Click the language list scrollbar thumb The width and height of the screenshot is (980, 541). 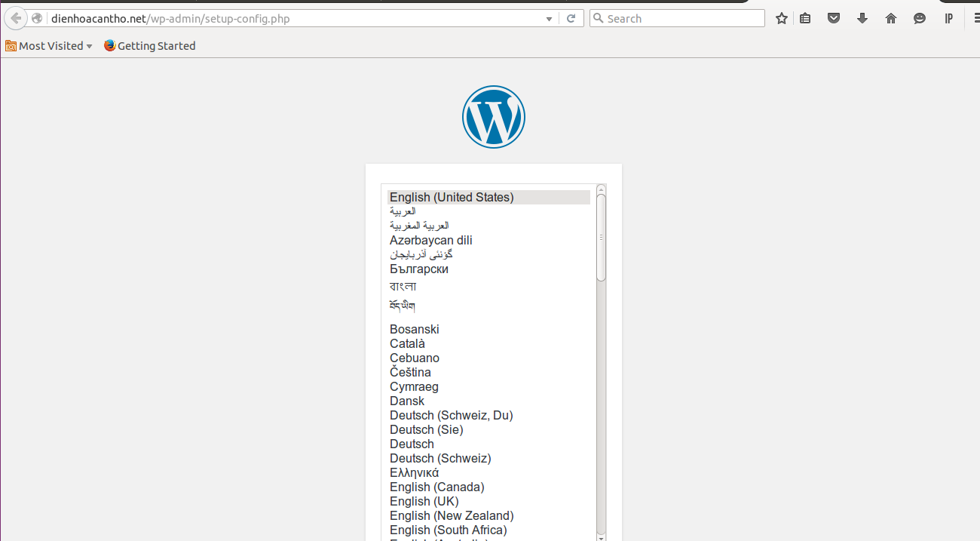[601, 237]
